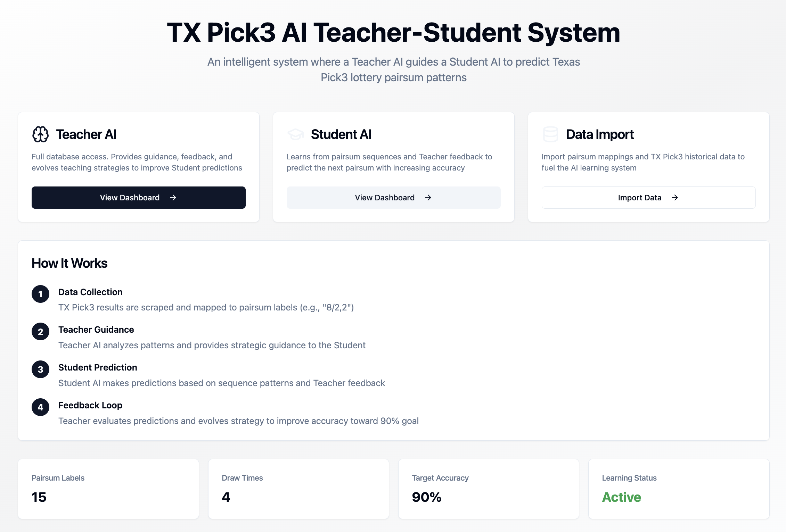
Task: Click the step 1 number badge
Action: [x=40, y=294]
